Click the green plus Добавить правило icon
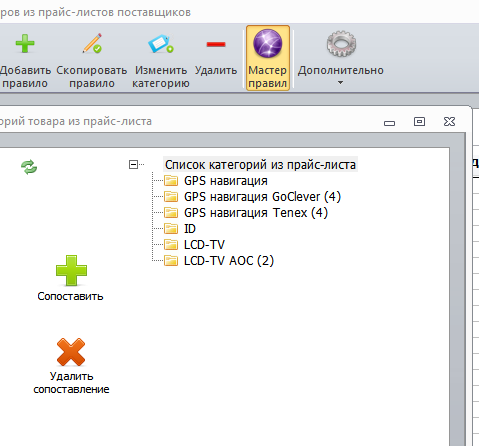 point(25,44)
